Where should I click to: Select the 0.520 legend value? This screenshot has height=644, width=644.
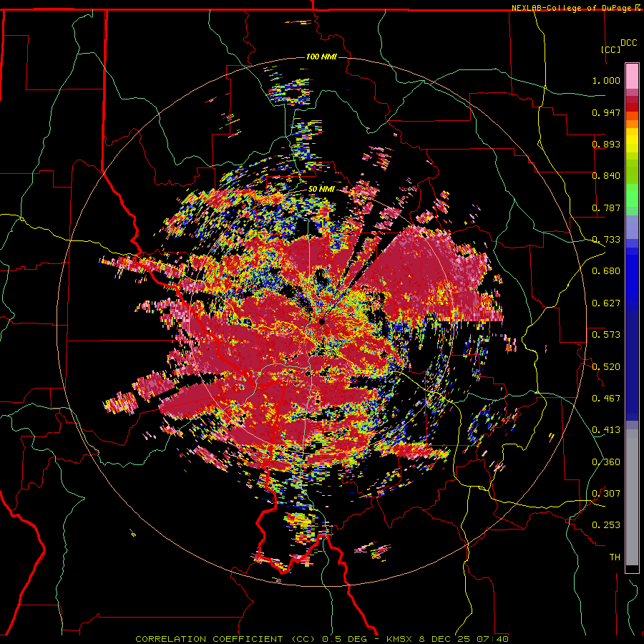coord(606,367)
